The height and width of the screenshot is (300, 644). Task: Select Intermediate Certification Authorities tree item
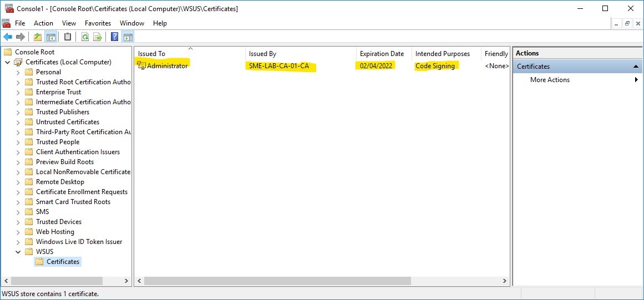[83, 102]
